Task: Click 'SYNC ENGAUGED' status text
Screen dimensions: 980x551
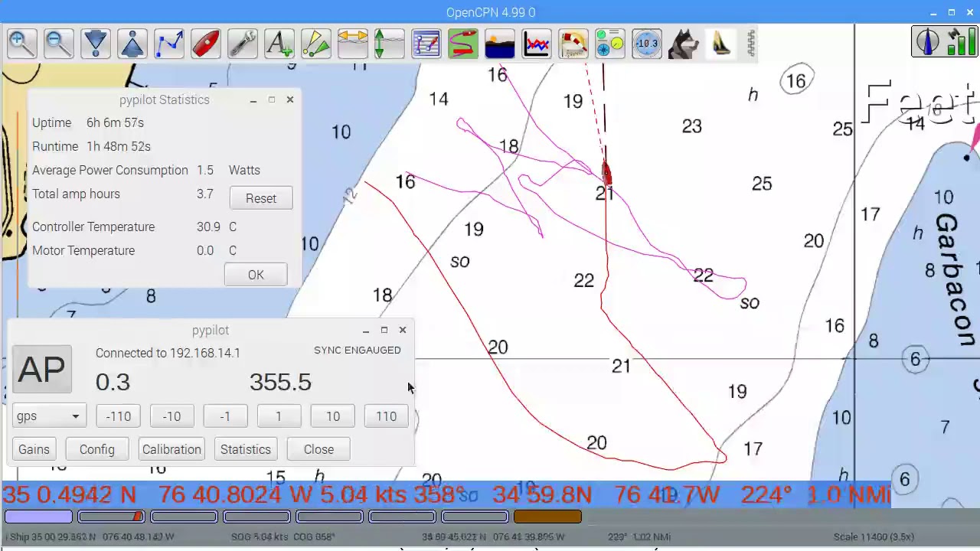Action: (x=358, y=350)
